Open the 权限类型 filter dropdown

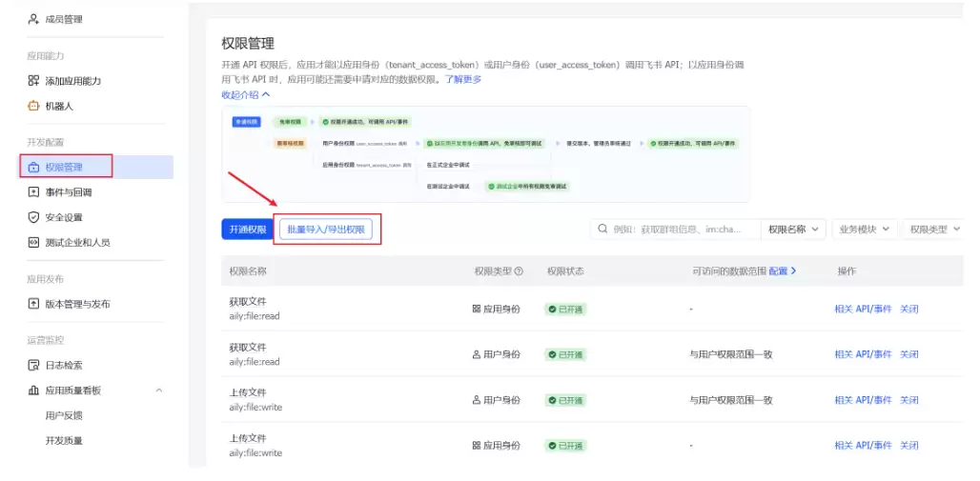coord(934,230)
